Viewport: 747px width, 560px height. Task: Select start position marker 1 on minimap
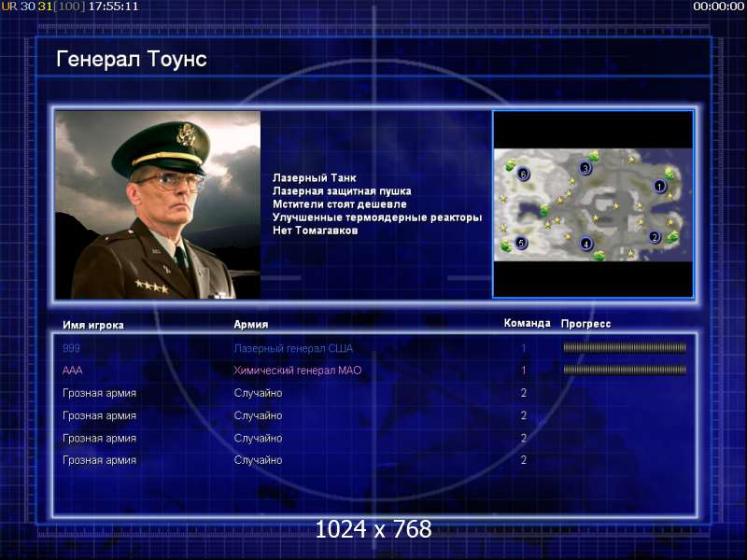point(659,186)
